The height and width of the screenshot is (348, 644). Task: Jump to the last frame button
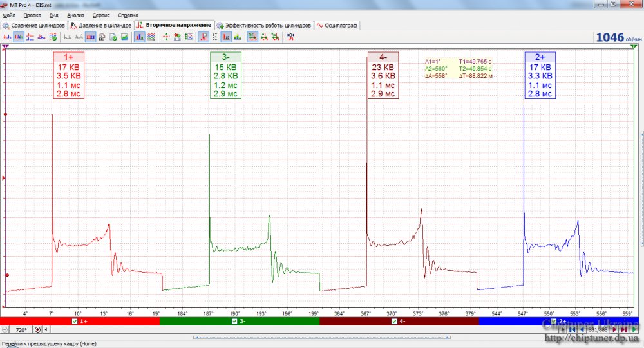click(x=624, y=329)
